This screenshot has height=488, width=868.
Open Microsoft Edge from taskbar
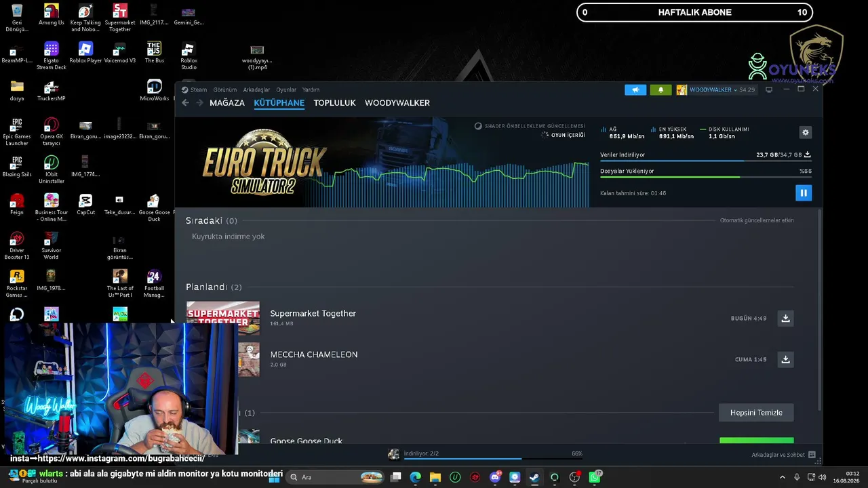coord(415,477)
